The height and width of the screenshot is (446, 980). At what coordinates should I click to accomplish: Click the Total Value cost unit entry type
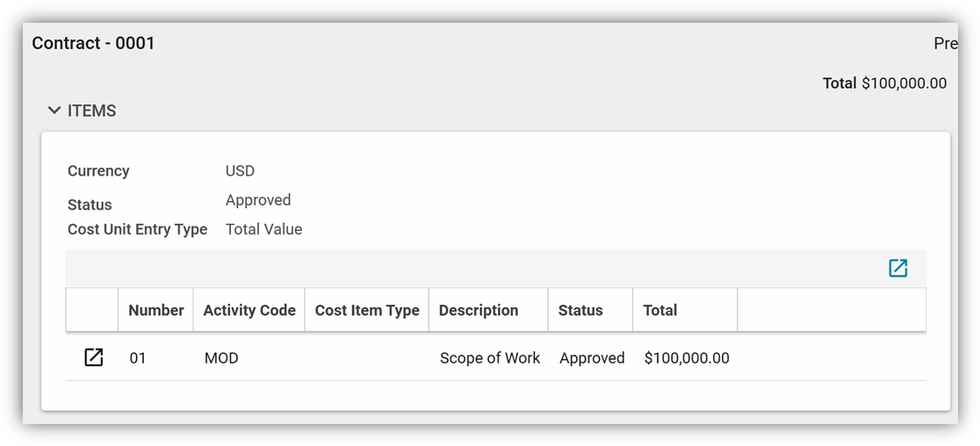(263, 229)
